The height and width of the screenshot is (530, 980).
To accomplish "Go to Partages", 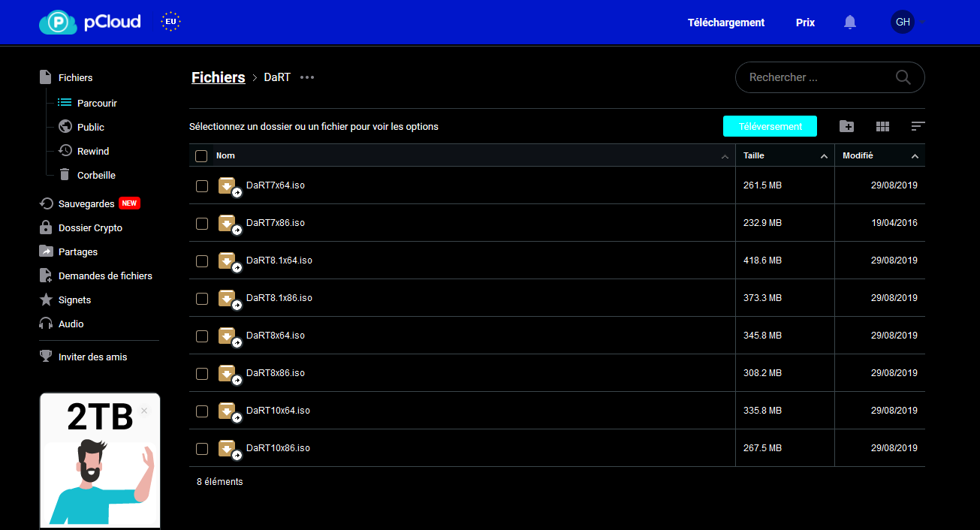I will pyautogui.click(x=68, y=251).
